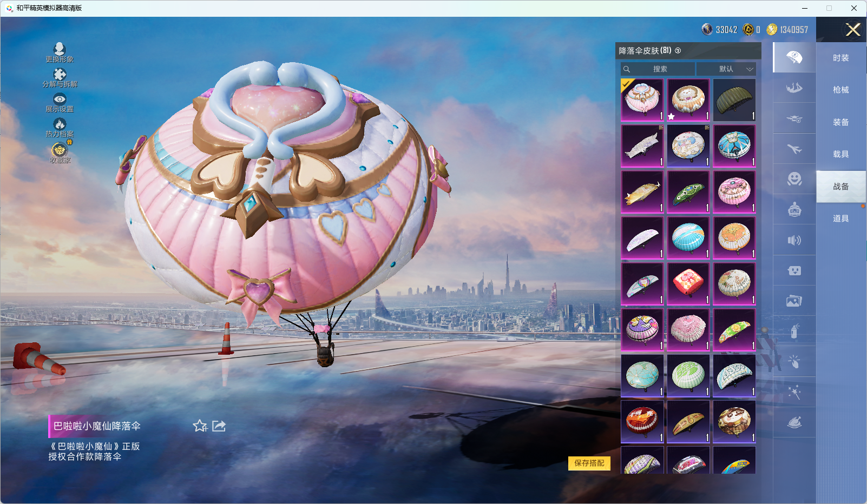Screen dimensions: 867x504
Task: Open 分解与拆解 puzzle piece icon
Action: 60,75
